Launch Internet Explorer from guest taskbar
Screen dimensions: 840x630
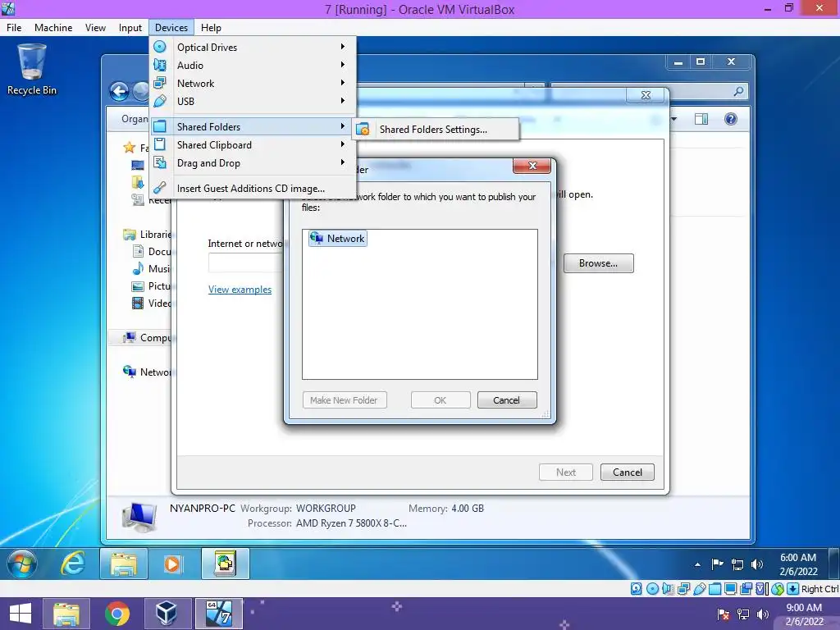click(x=72, y=564)
